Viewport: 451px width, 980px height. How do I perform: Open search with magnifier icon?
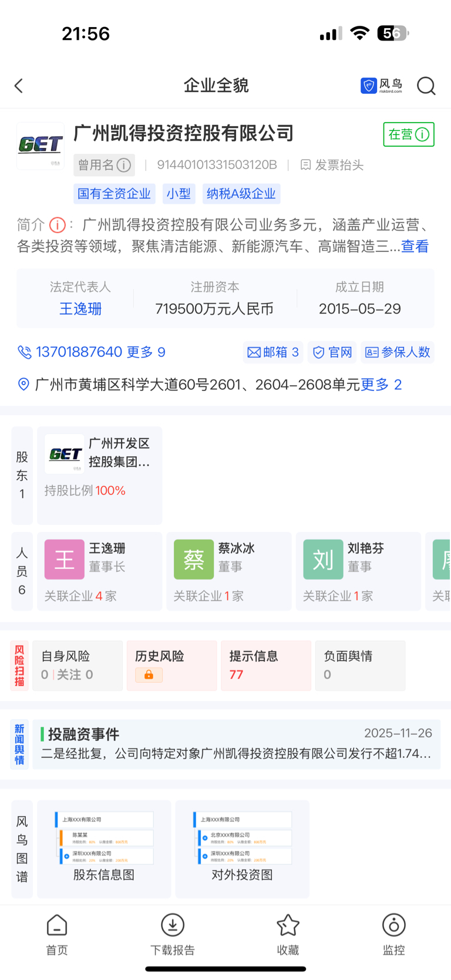coord(426,86)
